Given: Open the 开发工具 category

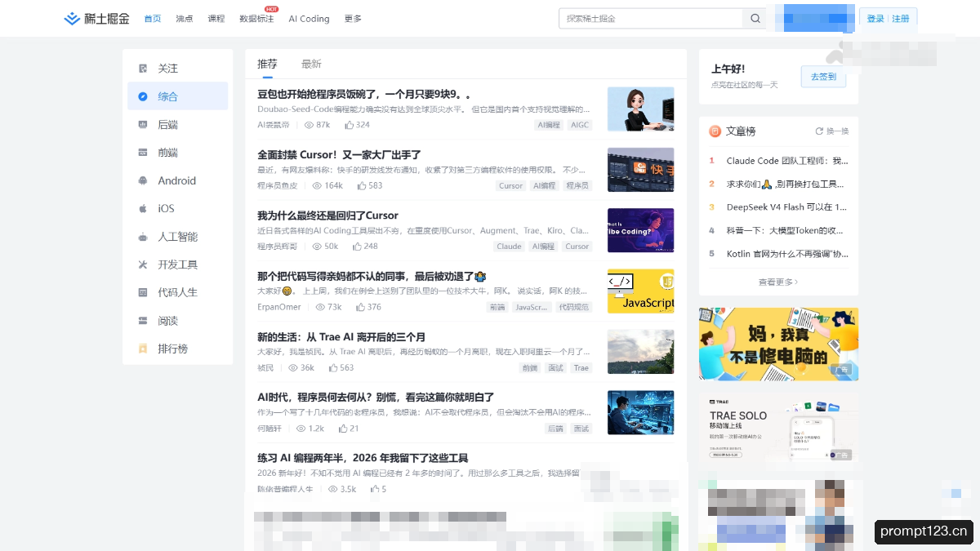Looking at the screenshot, I should (x=177, y=264).
